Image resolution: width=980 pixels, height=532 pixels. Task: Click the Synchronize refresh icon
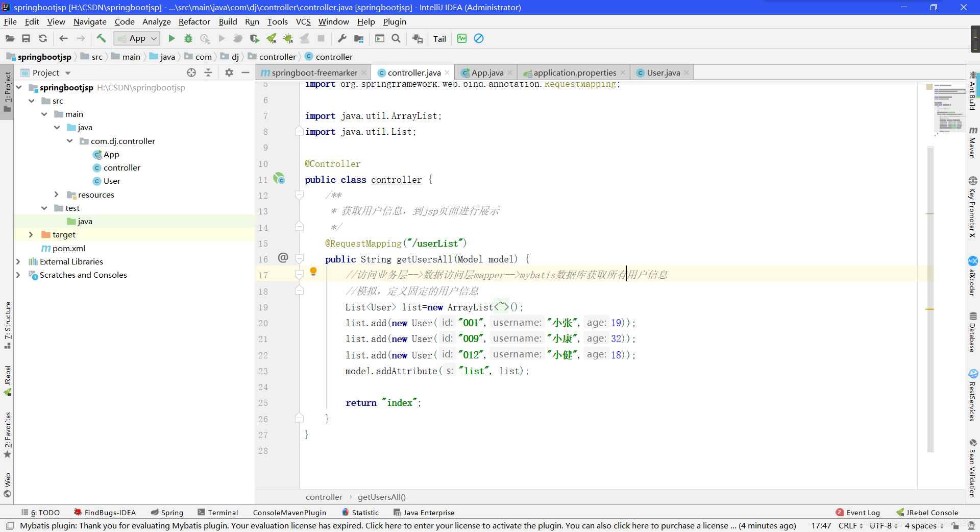[x=43, y=38]
